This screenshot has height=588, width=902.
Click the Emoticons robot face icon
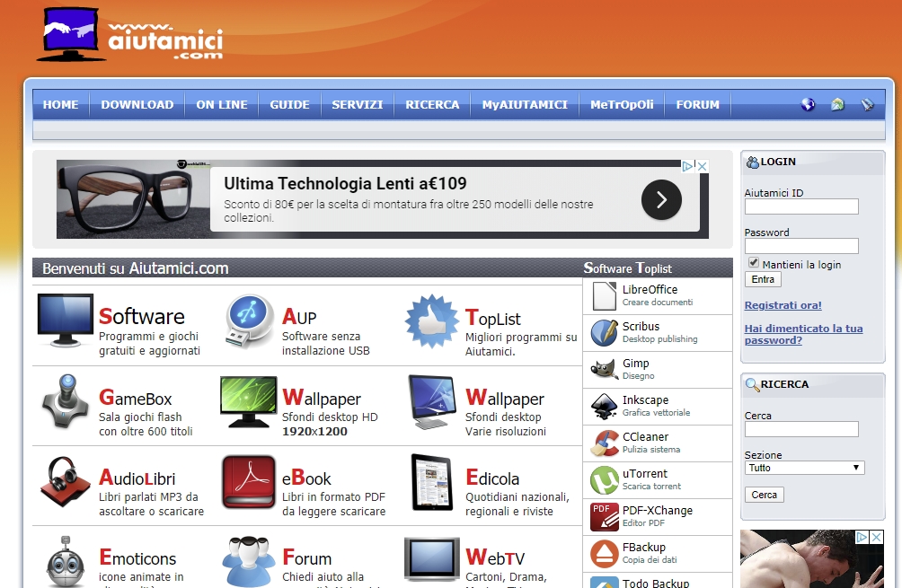coord(65,562)
